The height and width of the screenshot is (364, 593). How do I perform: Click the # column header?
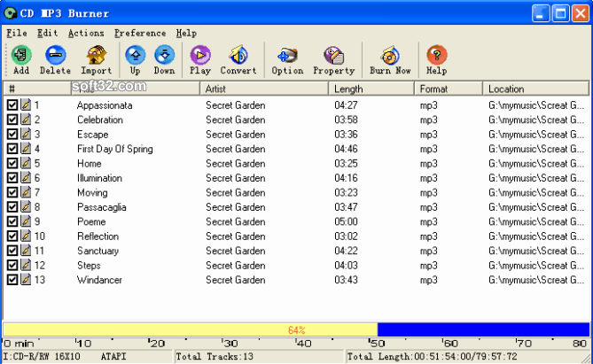(x=37, y=89)
